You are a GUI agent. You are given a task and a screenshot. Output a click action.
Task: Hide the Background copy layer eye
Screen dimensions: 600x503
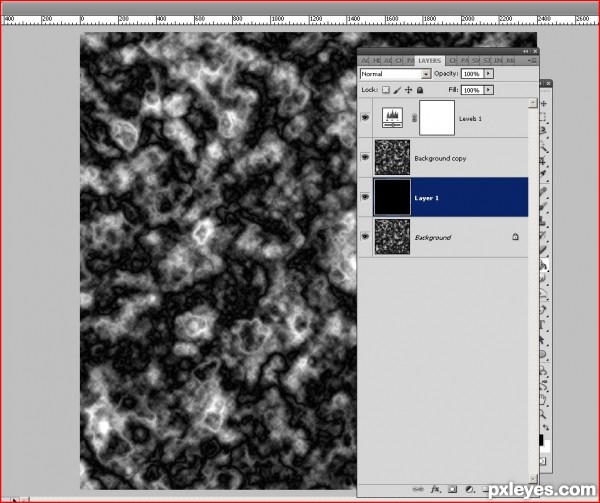[x=365, y=157]
